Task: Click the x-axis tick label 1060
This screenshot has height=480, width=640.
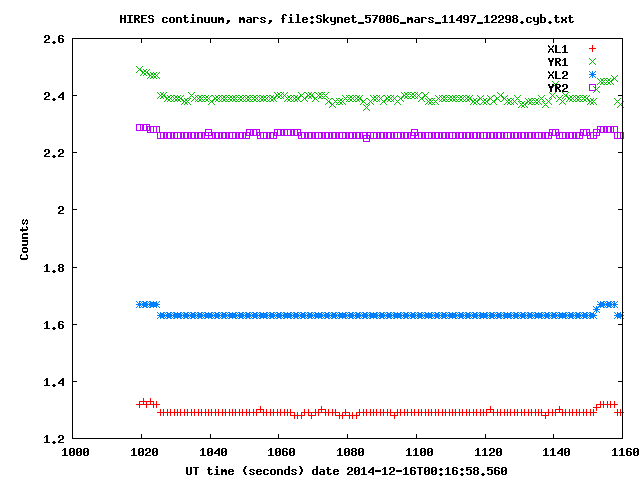Action: pos(281,452)
